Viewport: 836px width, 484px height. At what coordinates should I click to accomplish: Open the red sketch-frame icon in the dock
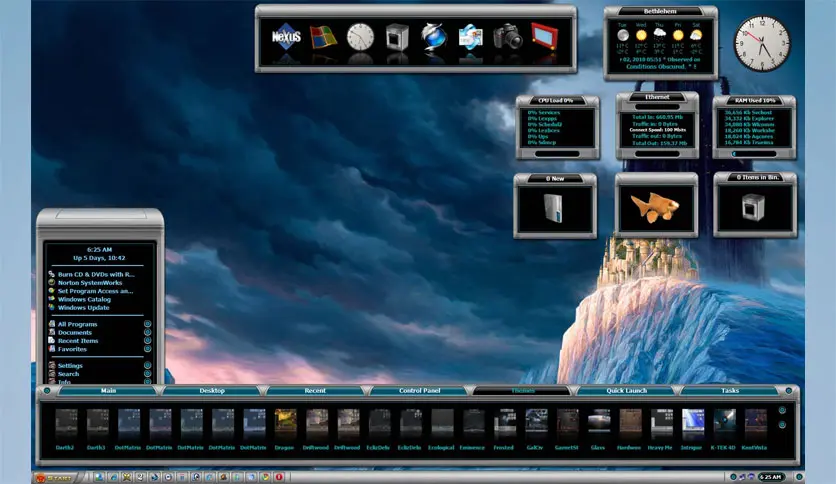544,36
